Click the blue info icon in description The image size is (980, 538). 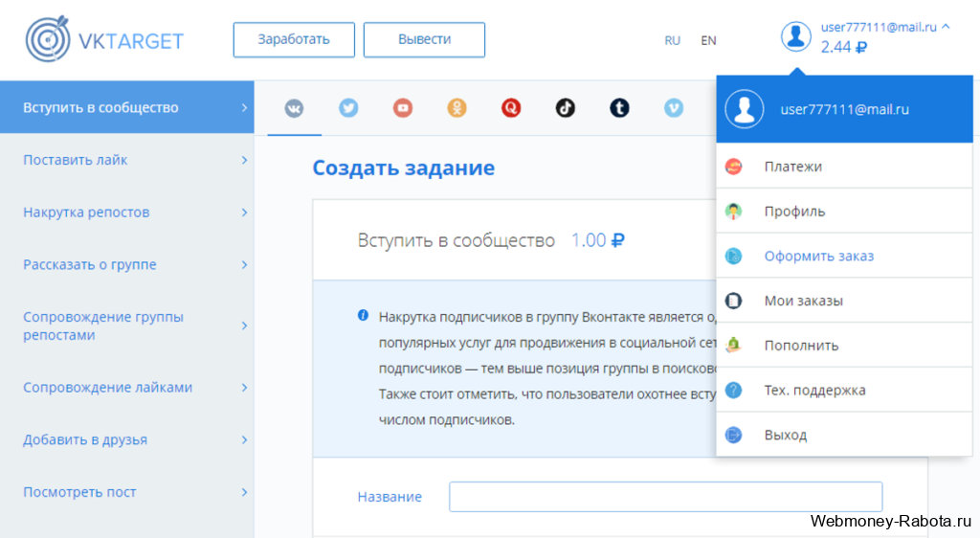click(363, 315)
